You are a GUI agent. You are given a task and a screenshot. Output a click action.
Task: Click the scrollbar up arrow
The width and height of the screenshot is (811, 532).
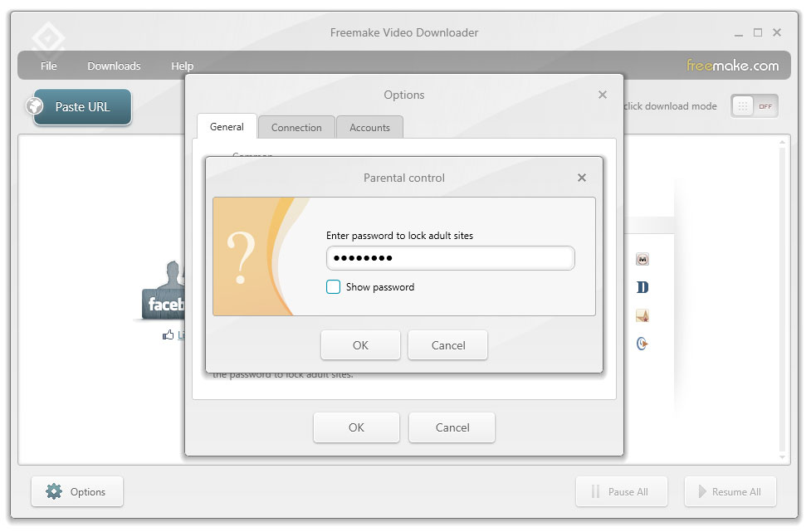pyautogui.click(x=782, y=142)
